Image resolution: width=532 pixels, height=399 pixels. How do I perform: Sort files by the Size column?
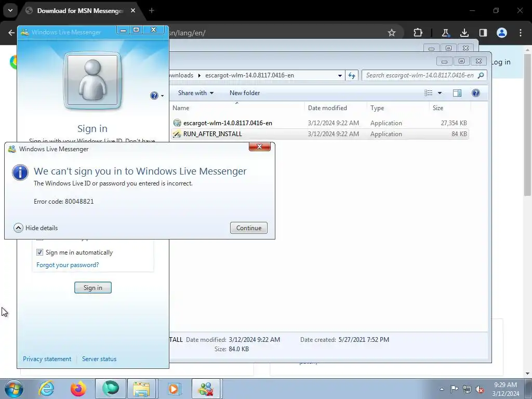(438, 108)
